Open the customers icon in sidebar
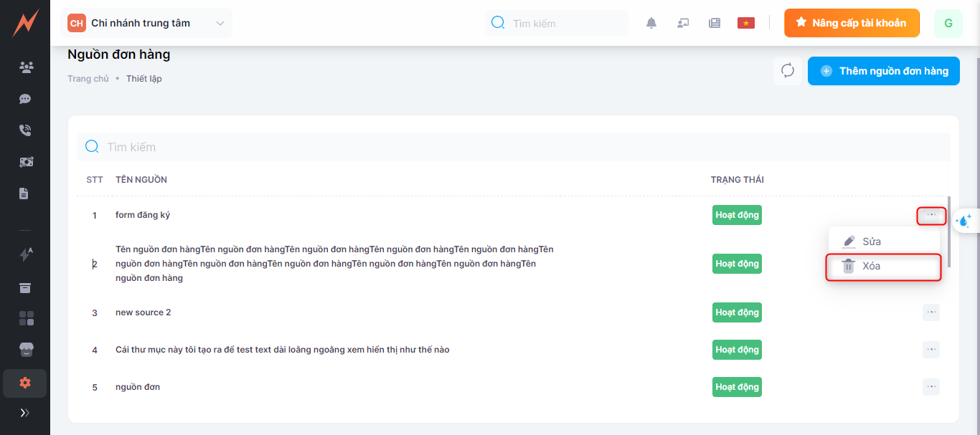Screen dimensions: 980x435 26,67
